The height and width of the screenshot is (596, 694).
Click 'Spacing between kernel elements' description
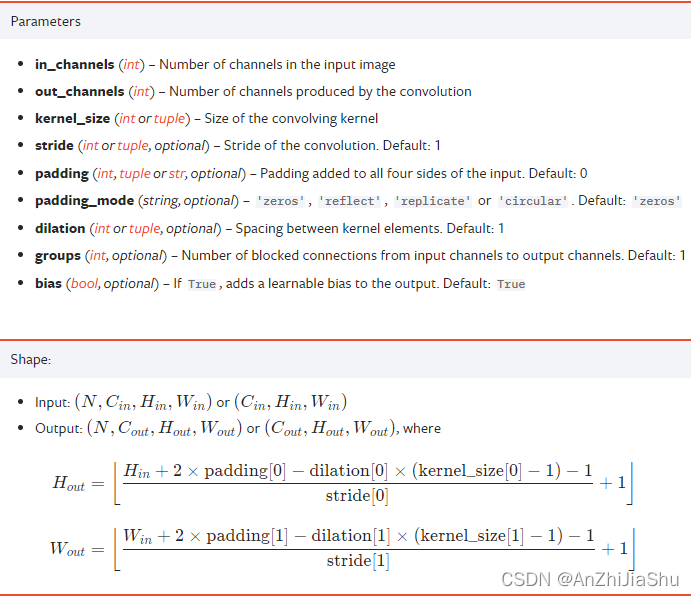coord(339,229)
